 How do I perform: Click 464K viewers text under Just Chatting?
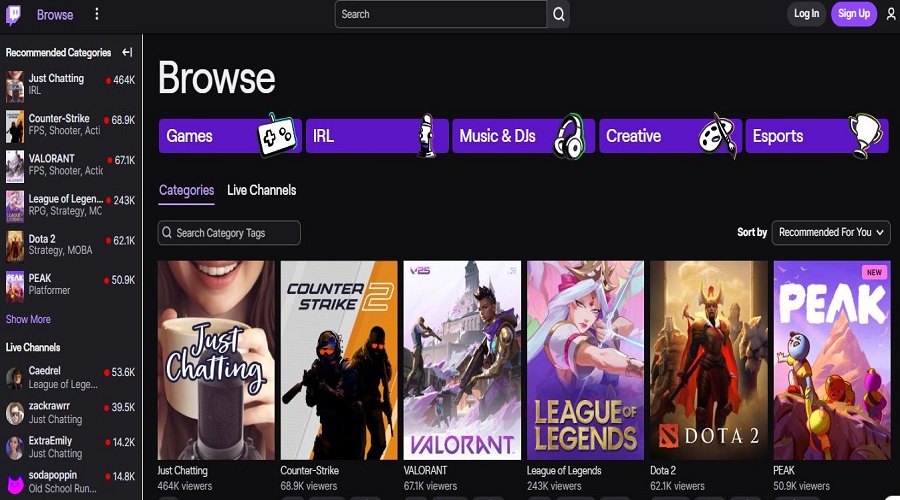(185, 486)
